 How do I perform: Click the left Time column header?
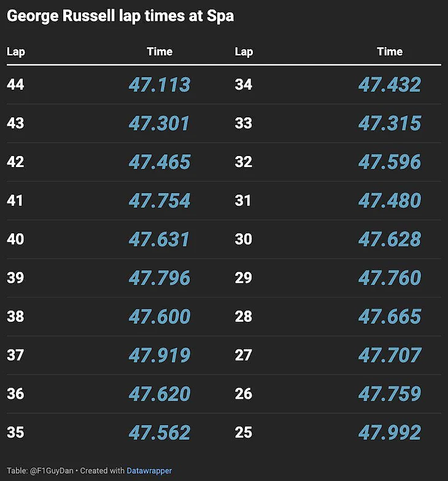coord(160,52)
